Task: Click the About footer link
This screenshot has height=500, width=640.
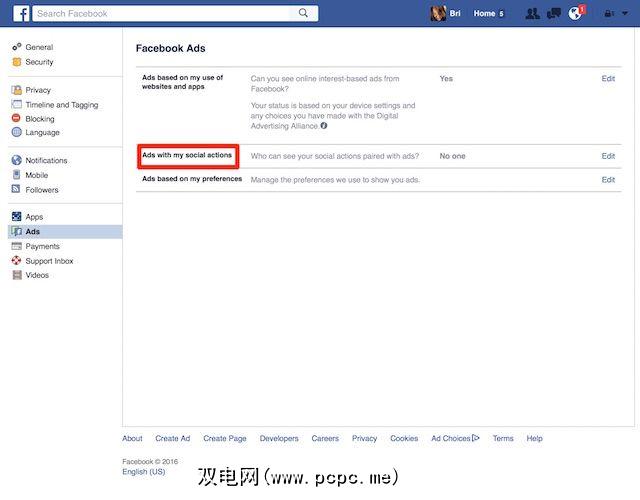Action: tap(132, 438)
